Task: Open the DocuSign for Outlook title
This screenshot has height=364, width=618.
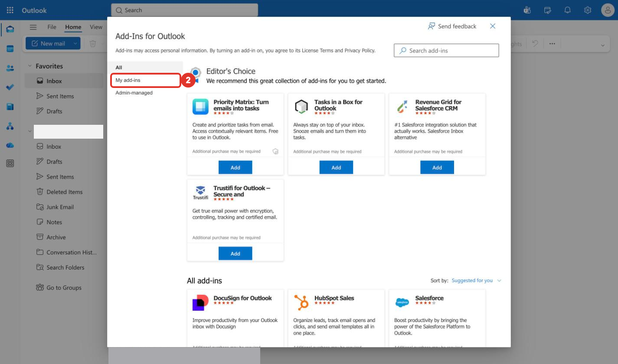Action: point(242,298)
